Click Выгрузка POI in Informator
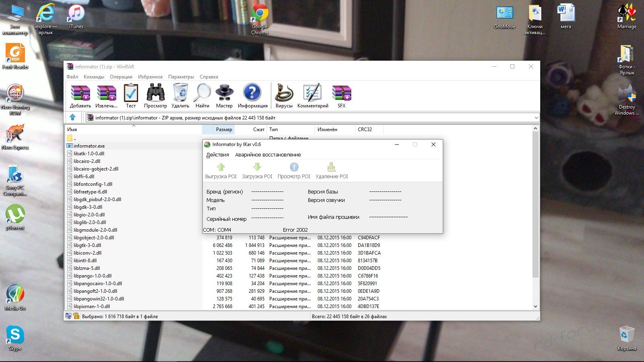This screenshot has height=362, width=644. 221,171
